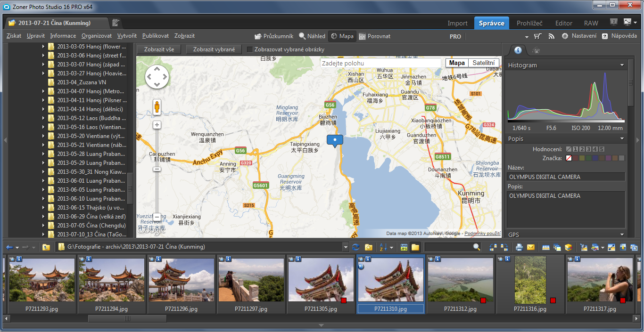The height and width of the screenshot is (332, 644).
Task: Click the blue location pin on the map
Action: (x=335, y=141)
